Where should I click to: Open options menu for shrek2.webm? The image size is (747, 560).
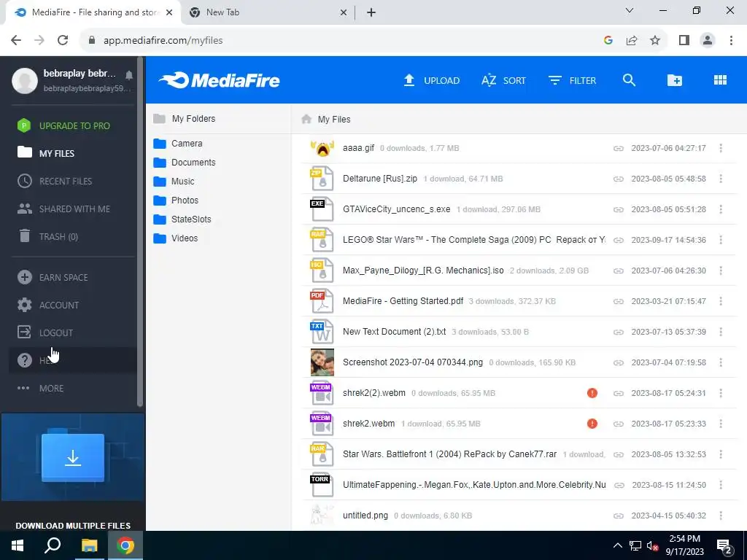(x=721, y=424)
